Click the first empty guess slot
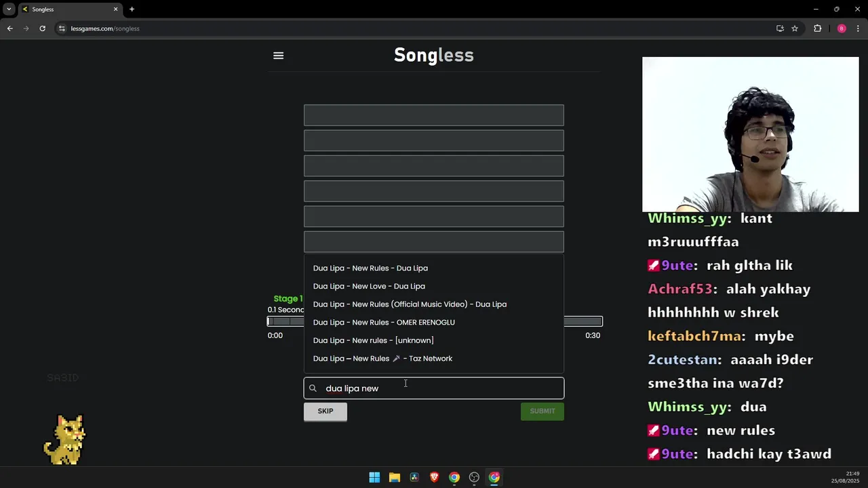This screenshot has width=868, height=488. click(434, 115)
